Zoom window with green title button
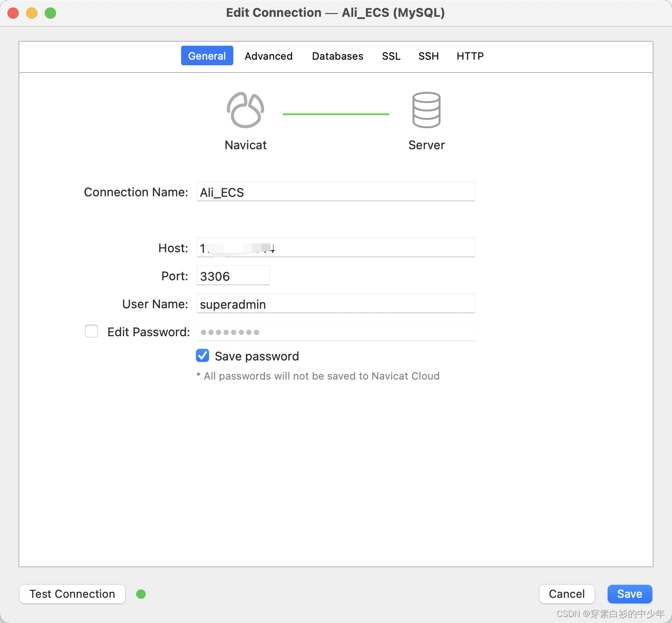The width and height of the screenshot is (672, 623). [50, 13]
